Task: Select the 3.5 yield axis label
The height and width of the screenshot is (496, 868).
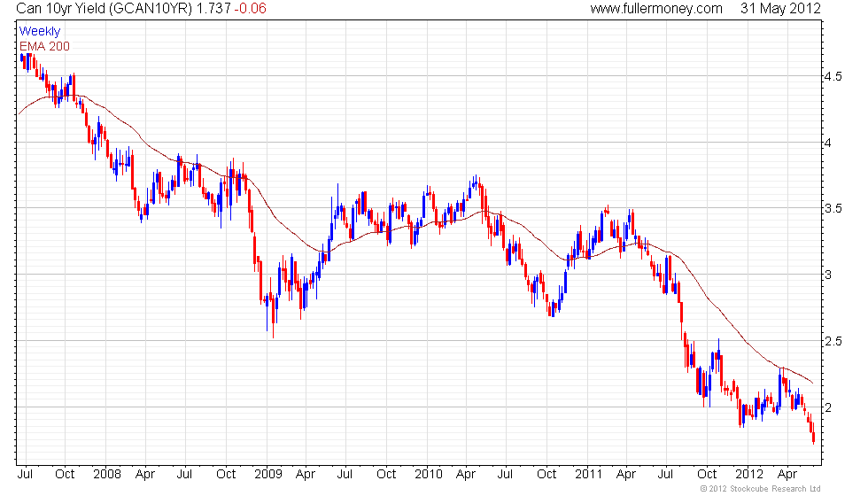Action: point(833,208)
